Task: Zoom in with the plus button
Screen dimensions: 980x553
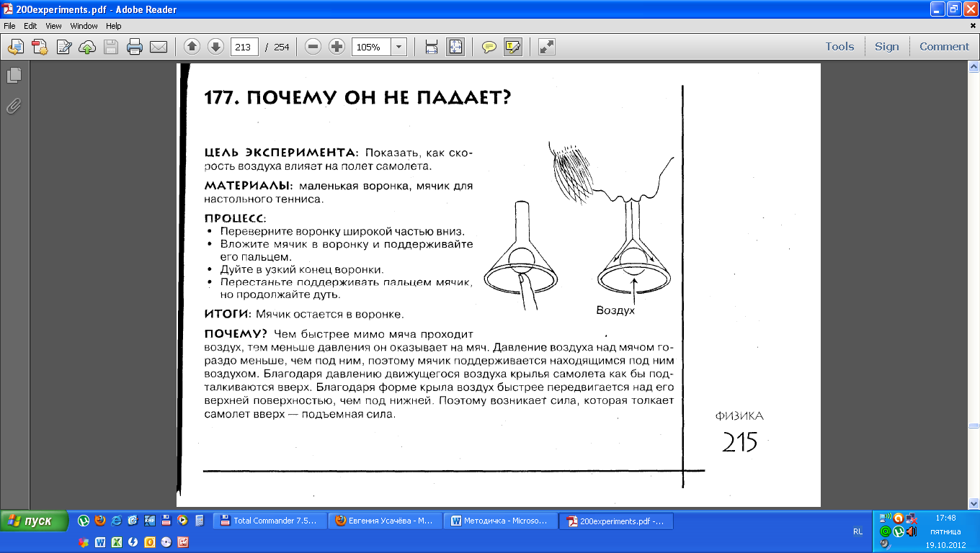Action: [337, 47]
